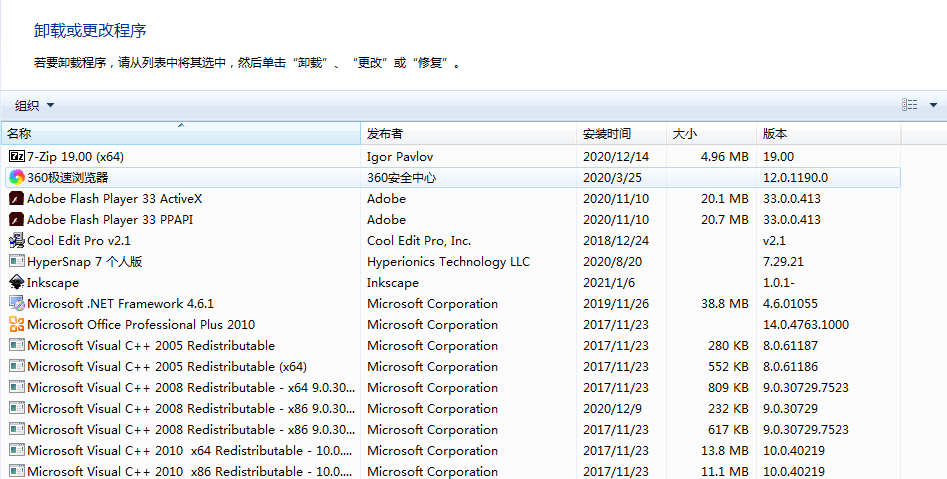
Task: Click the change view layout icon
Action: pos(910,105)
